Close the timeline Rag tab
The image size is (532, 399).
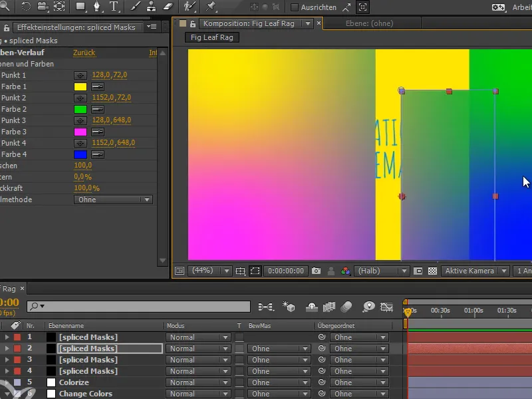coord(22,289)
